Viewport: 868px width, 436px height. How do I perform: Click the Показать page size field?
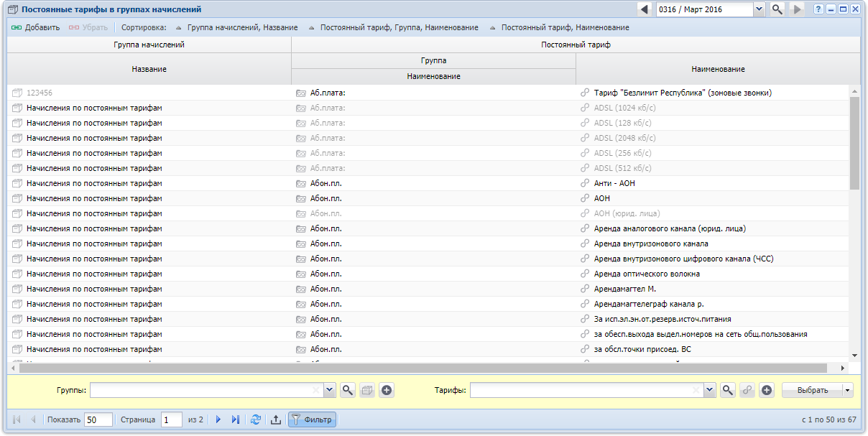pyautogui.click(x=98, y=419)
